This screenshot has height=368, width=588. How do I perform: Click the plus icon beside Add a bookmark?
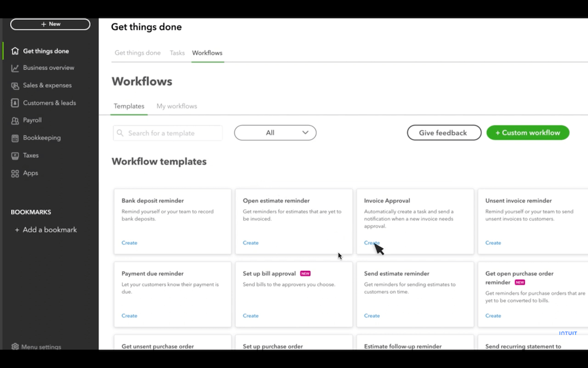tap(17, 230)
